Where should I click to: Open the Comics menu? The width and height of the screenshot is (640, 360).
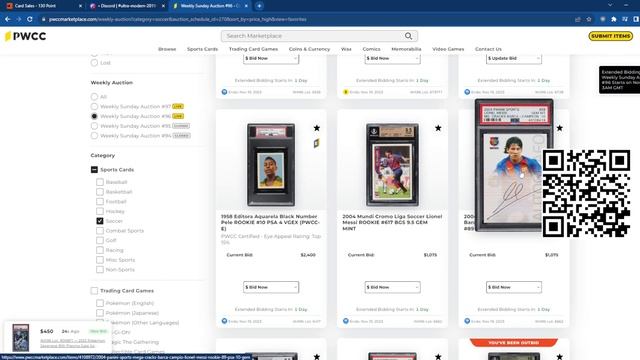tap(371, 49)
